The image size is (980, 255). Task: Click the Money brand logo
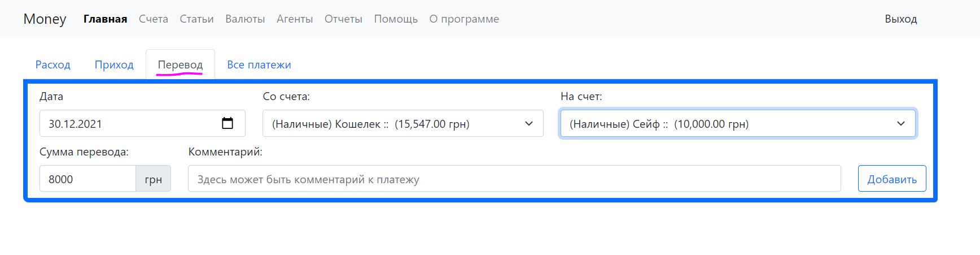(45, 19)
